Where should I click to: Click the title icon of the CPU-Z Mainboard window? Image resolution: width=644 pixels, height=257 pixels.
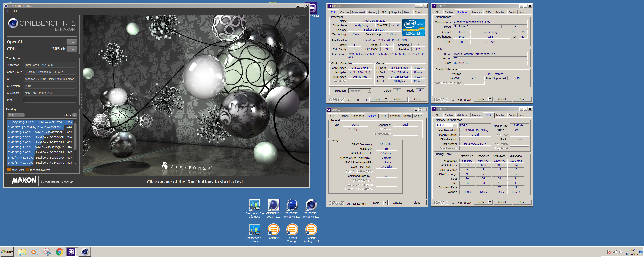(x=434, y=6)
